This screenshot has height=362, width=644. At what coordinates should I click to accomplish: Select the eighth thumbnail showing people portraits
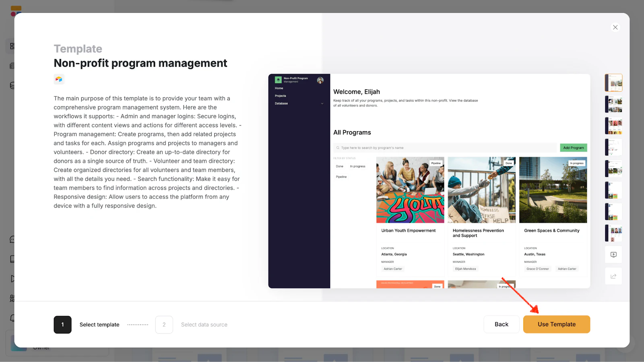tap(613, 233)
